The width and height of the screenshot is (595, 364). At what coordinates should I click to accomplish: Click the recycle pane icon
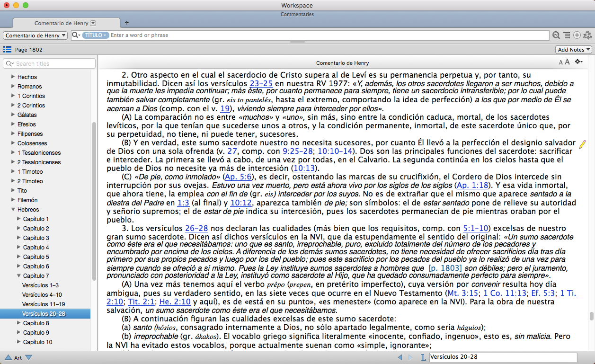tap(587, 35)
